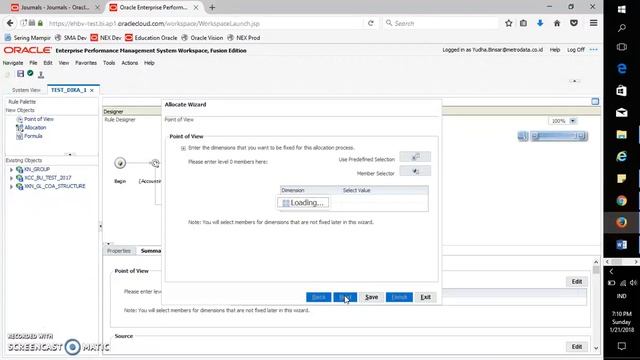The width and height of the screenshot is (640, 360).
Task: Click the Back button in wizard
Action: pyautogui.click(x=318, y=297)
